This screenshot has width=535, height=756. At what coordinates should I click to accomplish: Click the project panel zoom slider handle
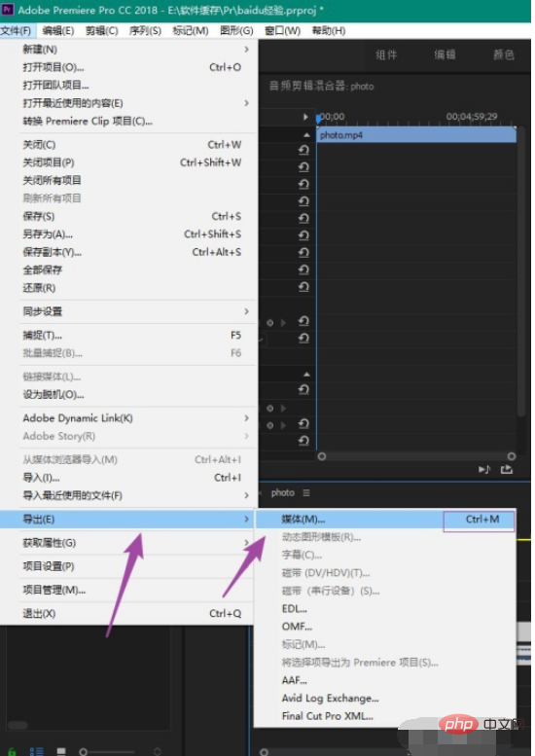(84, 752)
